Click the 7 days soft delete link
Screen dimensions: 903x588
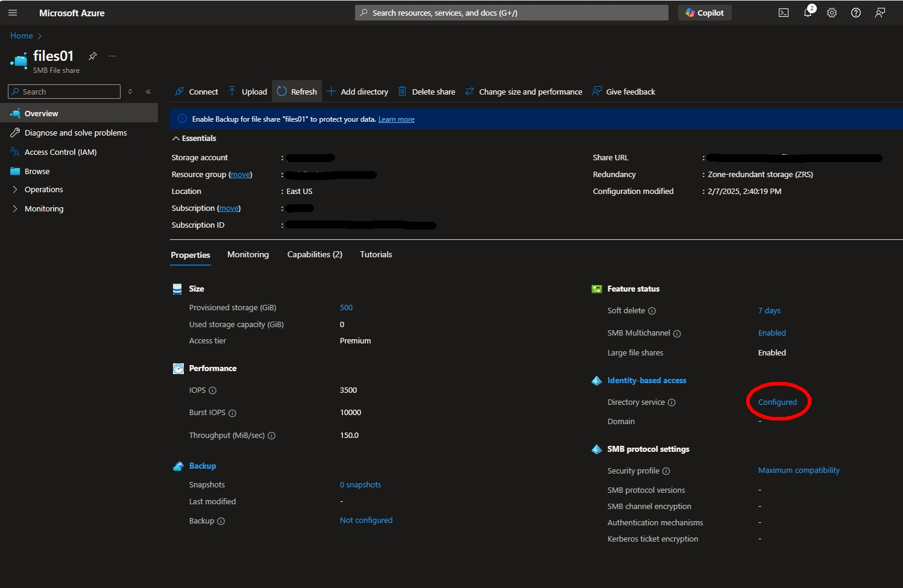769,311
